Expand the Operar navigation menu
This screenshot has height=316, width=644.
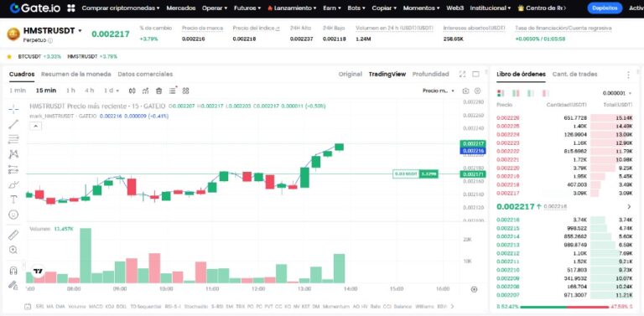(215, 8)
